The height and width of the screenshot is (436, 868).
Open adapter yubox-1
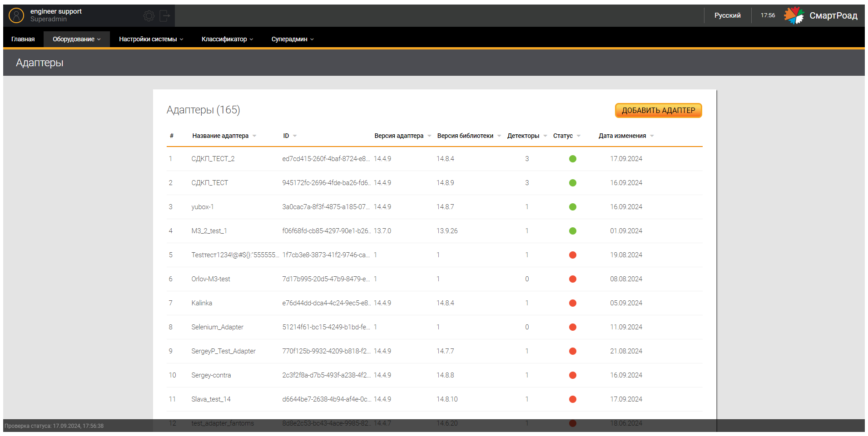[x=203, y=207]
